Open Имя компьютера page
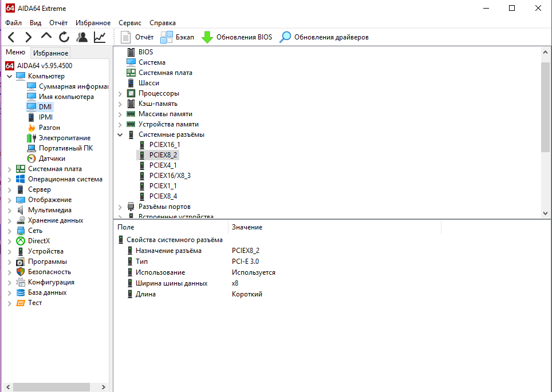 pos(60,96)
